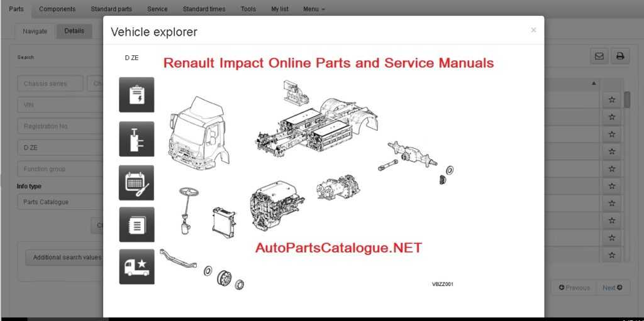Click Additional search values button
Screen dimensions: 644x321
pyautogui.click(x=65, y=258)
